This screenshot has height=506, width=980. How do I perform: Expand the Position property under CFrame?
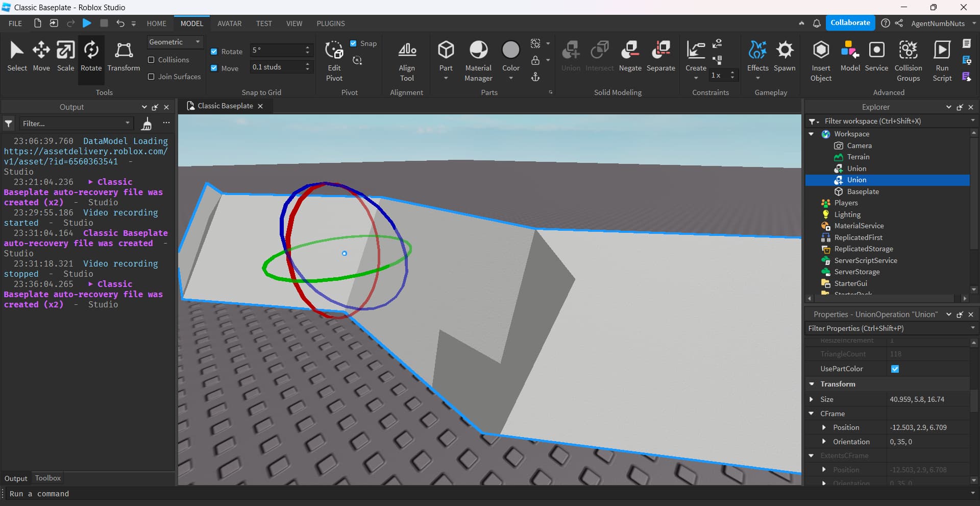[x=824, y=427]
